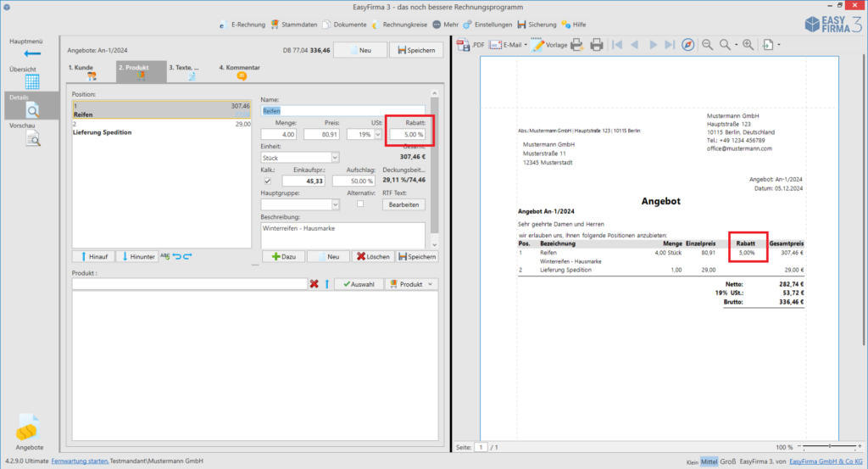Click the compass navigation icon
The image size is (868, 469).
(687, 45)
